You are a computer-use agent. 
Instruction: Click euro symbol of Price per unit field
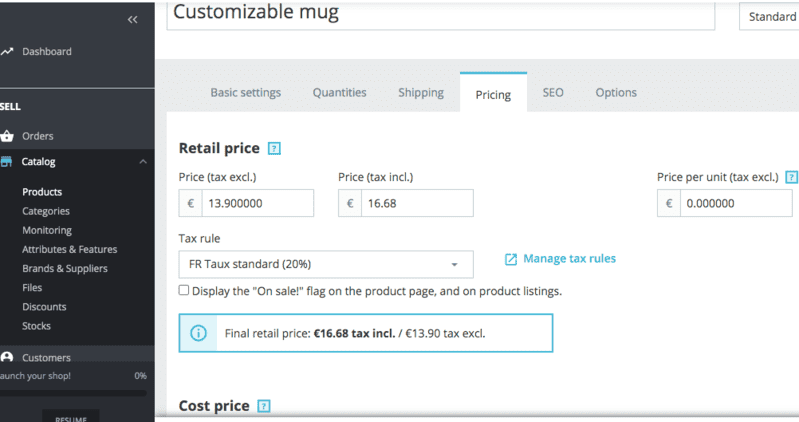tap(669, 203)
